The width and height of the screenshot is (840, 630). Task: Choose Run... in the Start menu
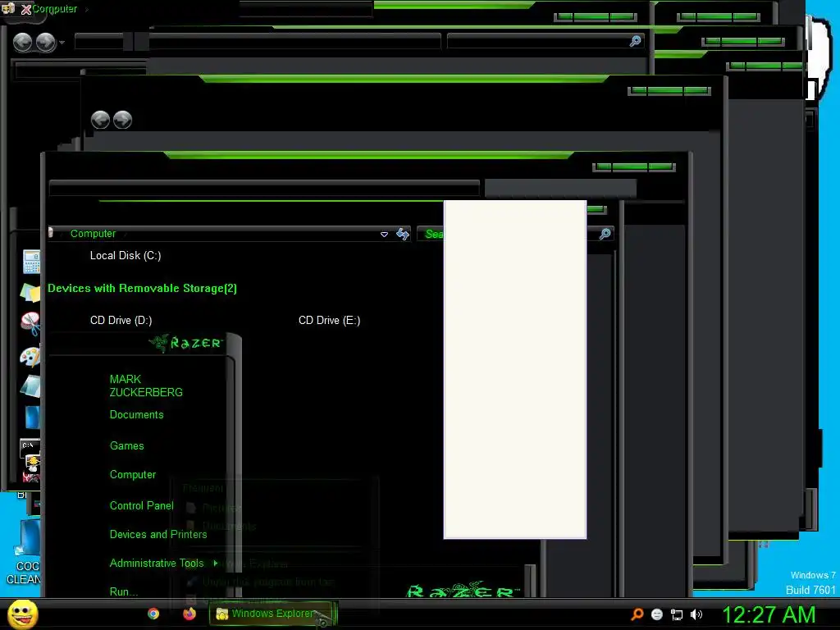pyautogui.click(x=124, y=592)
